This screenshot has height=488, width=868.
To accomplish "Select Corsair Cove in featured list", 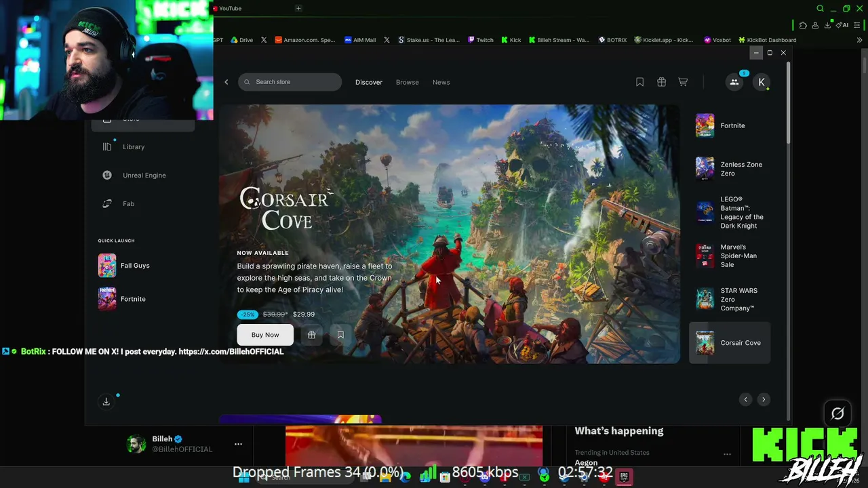I will click(730, 343).
